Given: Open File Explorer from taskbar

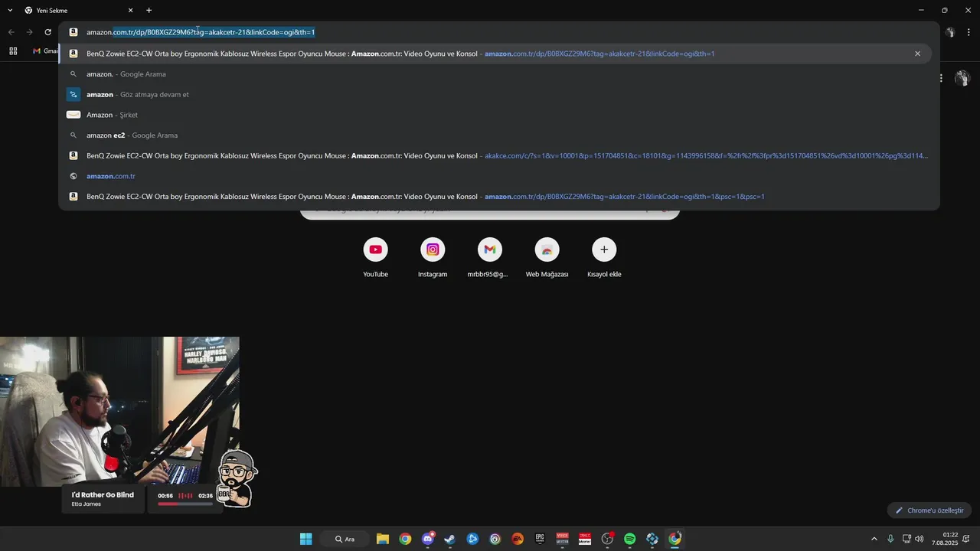Looking at the screenshot, I should pos(383,539).
